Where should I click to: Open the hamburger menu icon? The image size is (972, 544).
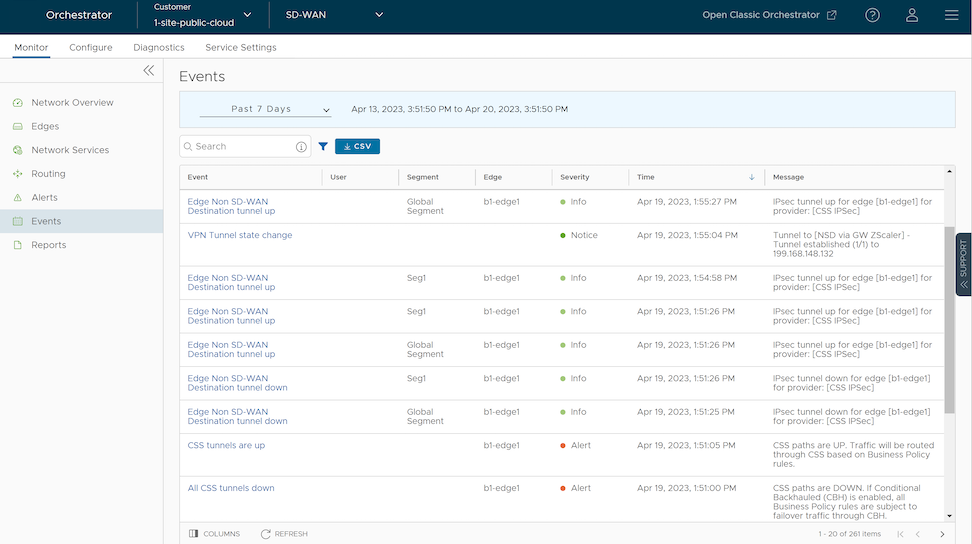(951, 15)
